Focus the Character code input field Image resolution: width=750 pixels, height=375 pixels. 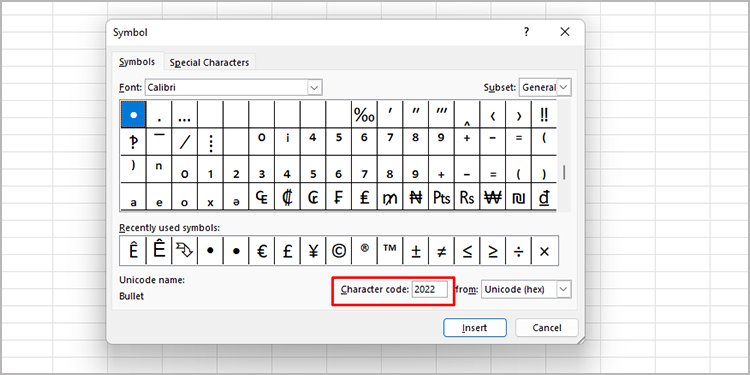430,289
